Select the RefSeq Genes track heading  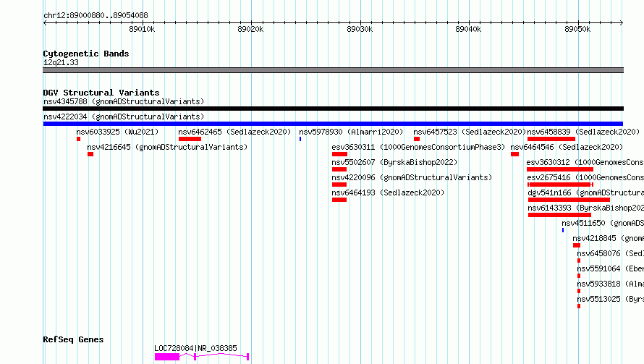pos(73,339)
